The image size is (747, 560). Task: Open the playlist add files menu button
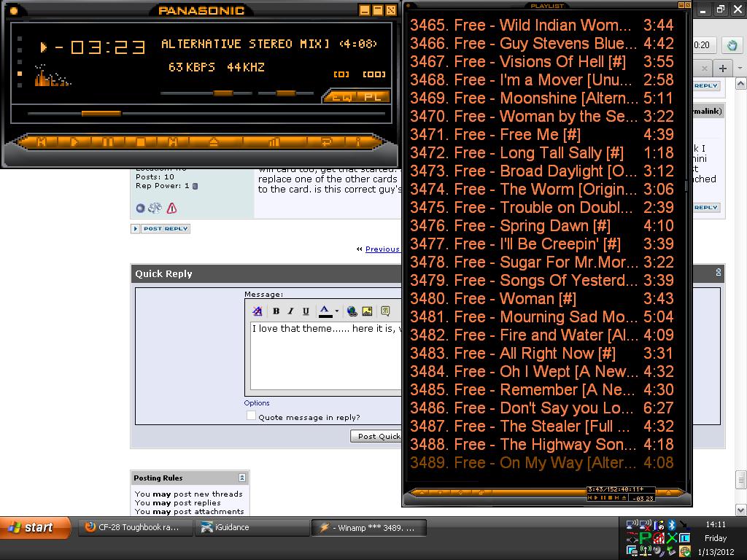pyautogui.click(x=421, y=492)
